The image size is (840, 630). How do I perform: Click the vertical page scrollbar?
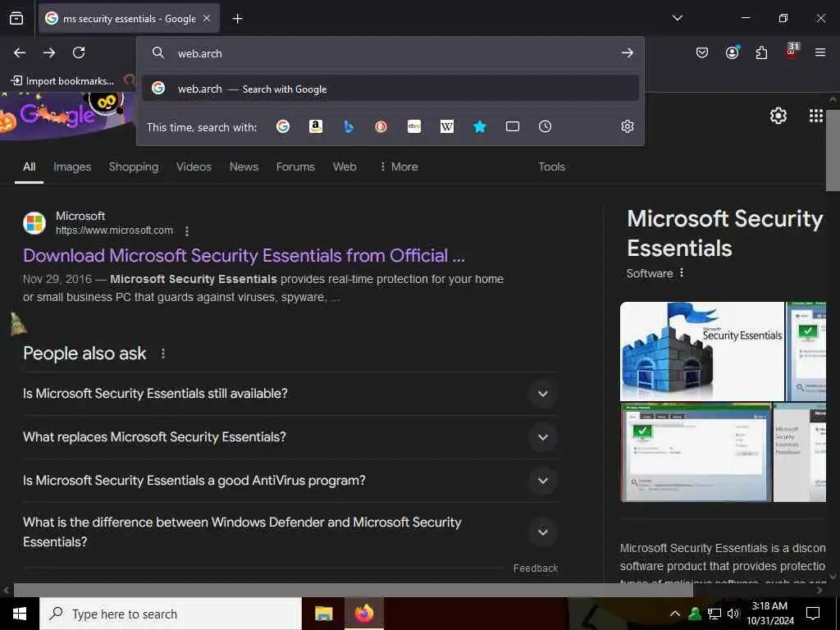coord(833,150)
